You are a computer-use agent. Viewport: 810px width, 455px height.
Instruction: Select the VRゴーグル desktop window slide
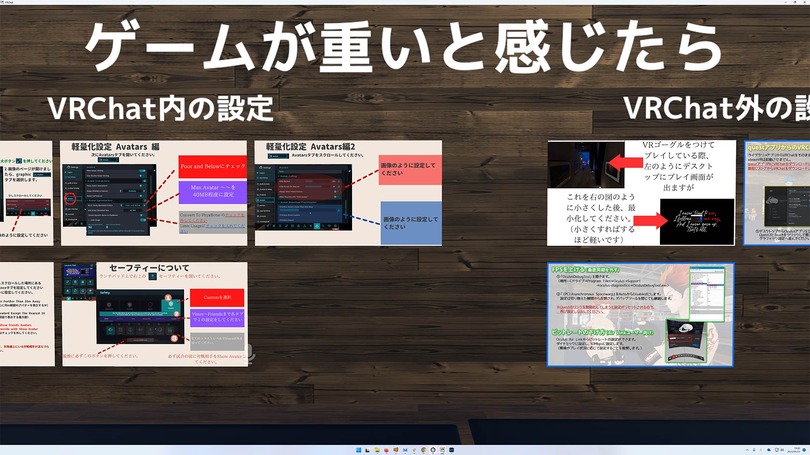pos(641,193)
